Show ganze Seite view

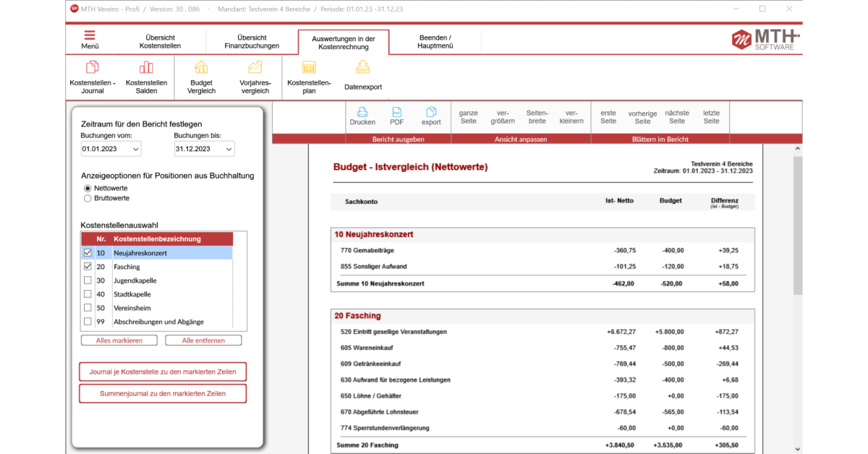coord(469,117)
